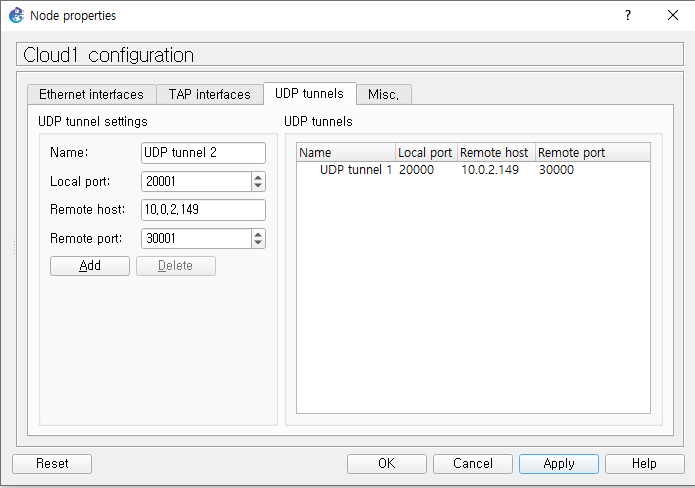
Task: Decrease the Remote port value with down arrow
Action: (258, 243)
